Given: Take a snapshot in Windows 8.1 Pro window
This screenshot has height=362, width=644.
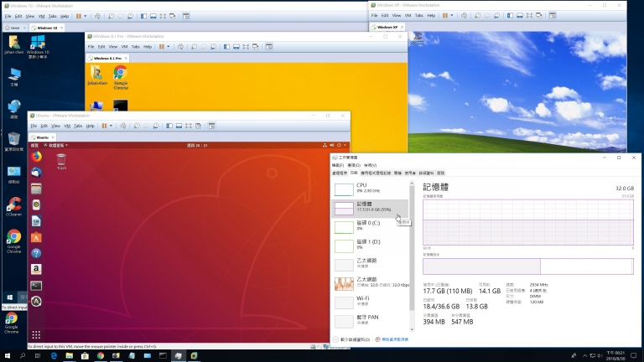Looking at the screenshot, I should 194,47.
